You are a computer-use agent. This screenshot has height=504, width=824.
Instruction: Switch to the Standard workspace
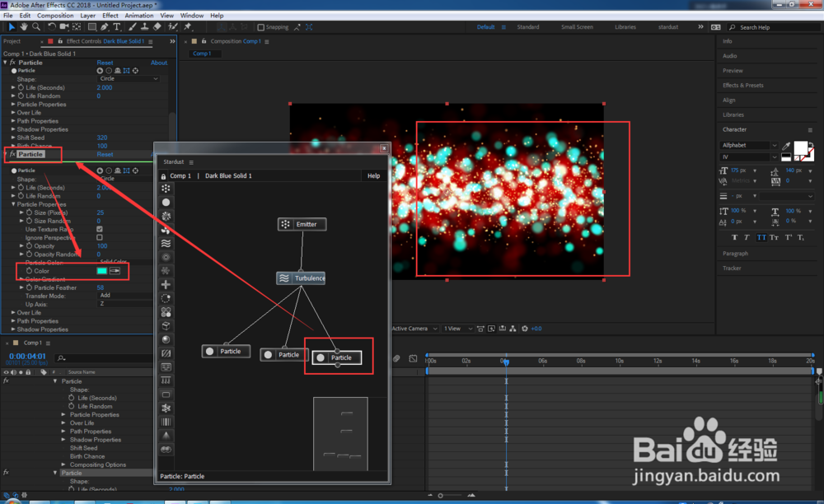pyautogui.click(x=528, y=27)
